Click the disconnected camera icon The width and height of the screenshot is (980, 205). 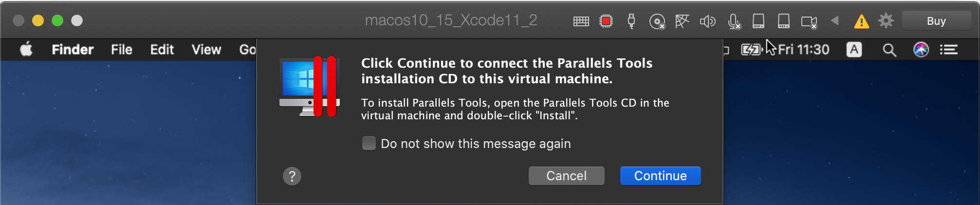click(809, 21)
